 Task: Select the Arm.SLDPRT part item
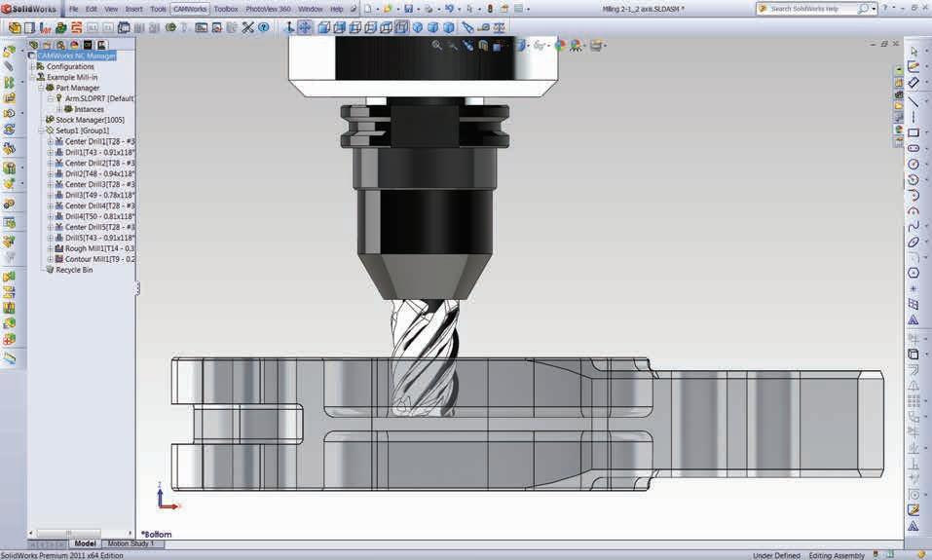point(98,98)
